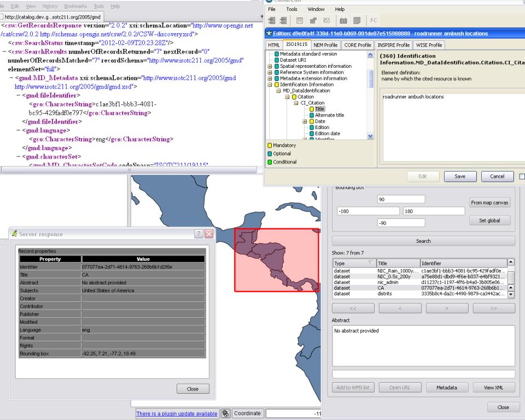Click the Coordinate field in status bar

tap(293, 413)
